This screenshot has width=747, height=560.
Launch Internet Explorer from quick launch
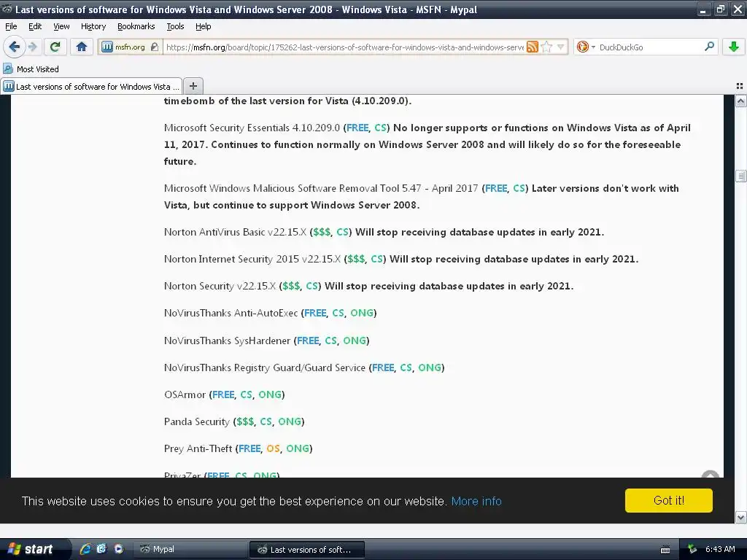click(x=85, y=549)
